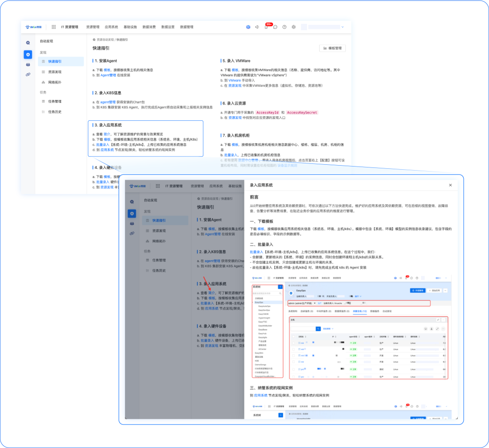Click the user avatar in upper header

pyautogui.click(x=304, y=27)
